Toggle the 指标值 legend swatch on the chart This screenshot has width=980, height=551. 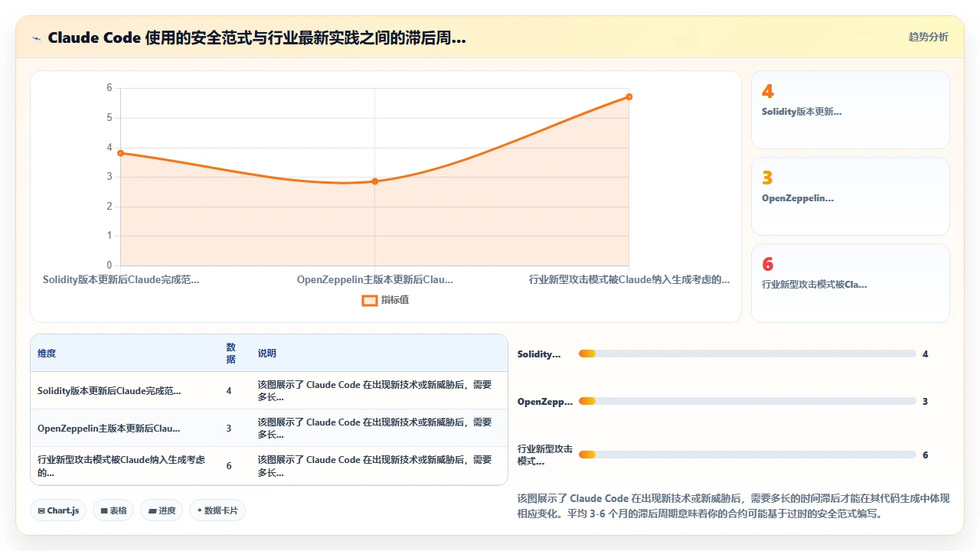pyautogui.click(x=370, y=300)
